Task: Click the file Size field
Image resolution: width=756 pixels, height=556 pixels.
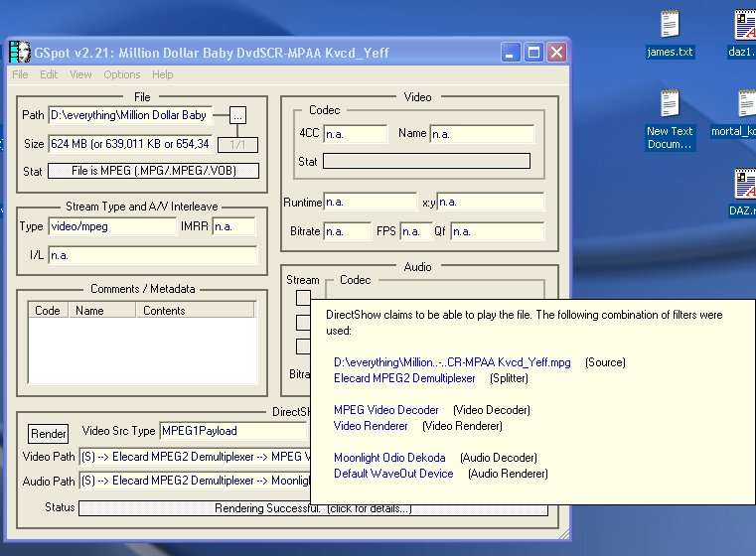Action: 130,144
